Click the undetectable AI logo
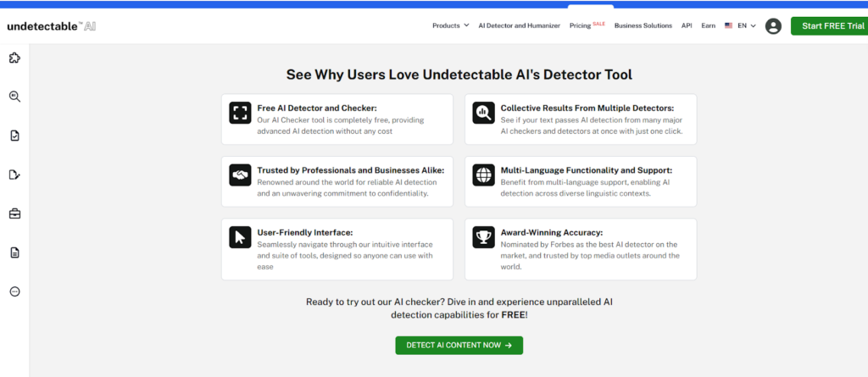Viewport: 868px width, 377px height. pos(52,26)
